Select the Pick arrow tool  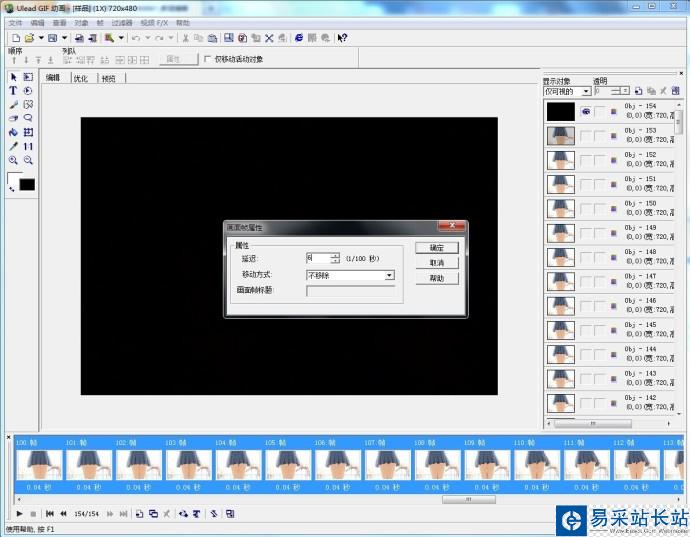(x=14, y=77)
